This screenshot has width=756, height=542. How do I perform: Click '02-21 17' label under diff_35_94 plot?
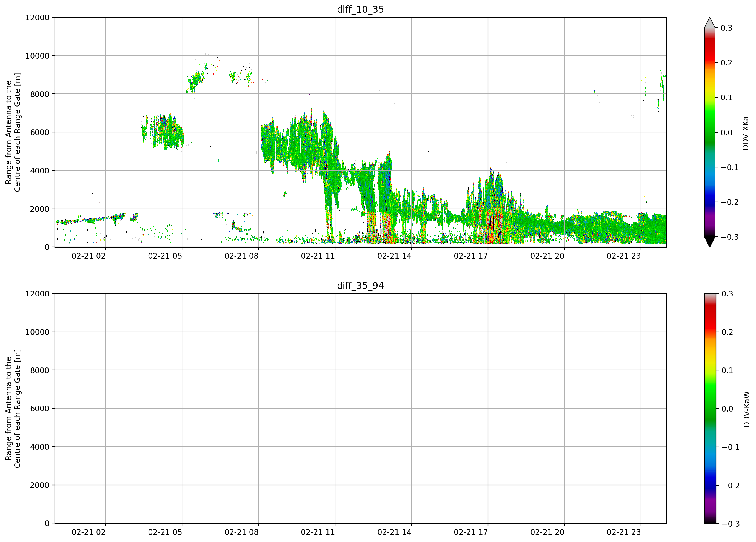(471, 532)
